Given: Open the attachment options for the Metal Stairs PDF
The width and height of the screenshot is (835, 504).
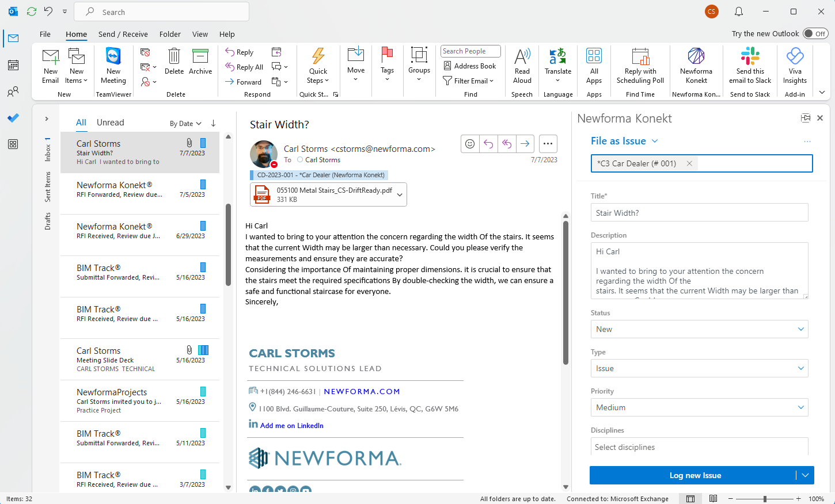Looking at the screenshot, I should tap(398, 194).
